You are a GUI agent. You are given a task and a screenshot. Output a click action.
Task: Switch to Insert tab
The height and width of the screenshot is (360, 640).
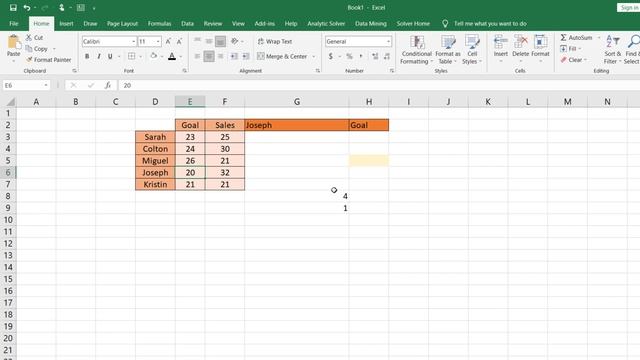[66, 24]
